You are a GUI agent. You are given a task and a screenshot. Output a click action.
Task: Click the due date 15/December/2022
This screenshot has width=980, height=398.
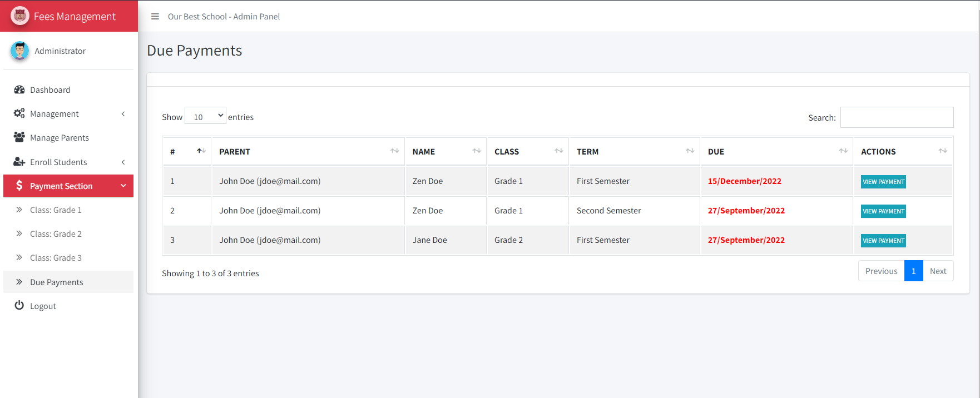744,181
